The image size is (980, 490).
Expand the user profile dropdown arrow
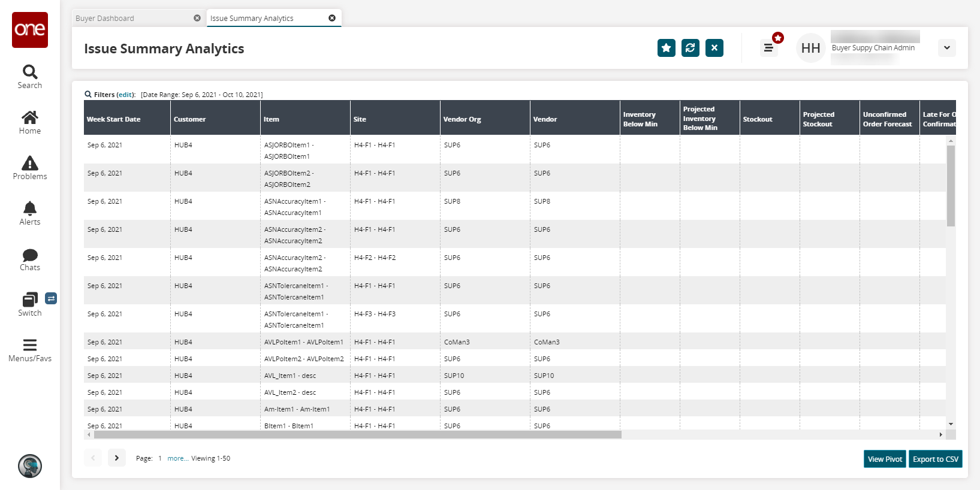pos(946,48)
